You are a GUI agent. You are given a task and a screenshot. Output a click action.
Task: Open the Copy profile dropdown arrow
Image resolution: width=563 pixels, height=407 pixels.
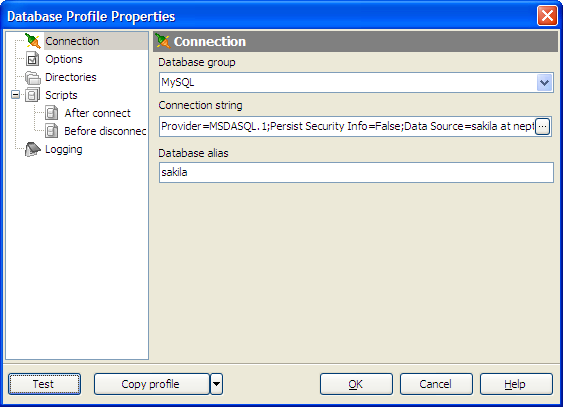(216, 384)
